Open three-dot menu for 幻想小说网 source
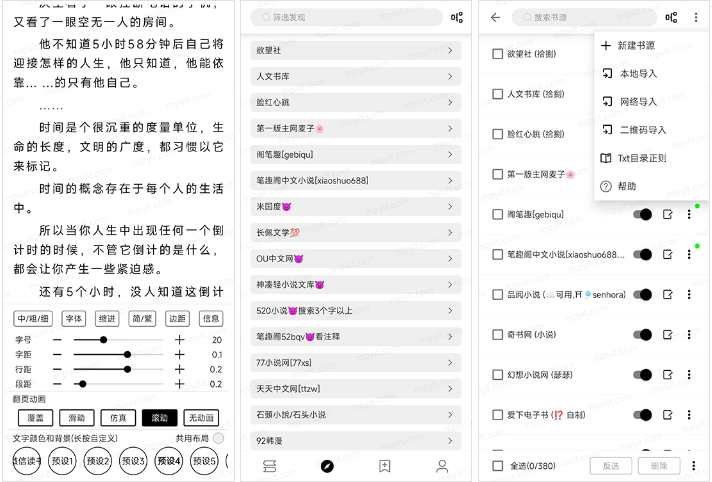The height and width of the screenshot is (482, 712). click(689, 375)
